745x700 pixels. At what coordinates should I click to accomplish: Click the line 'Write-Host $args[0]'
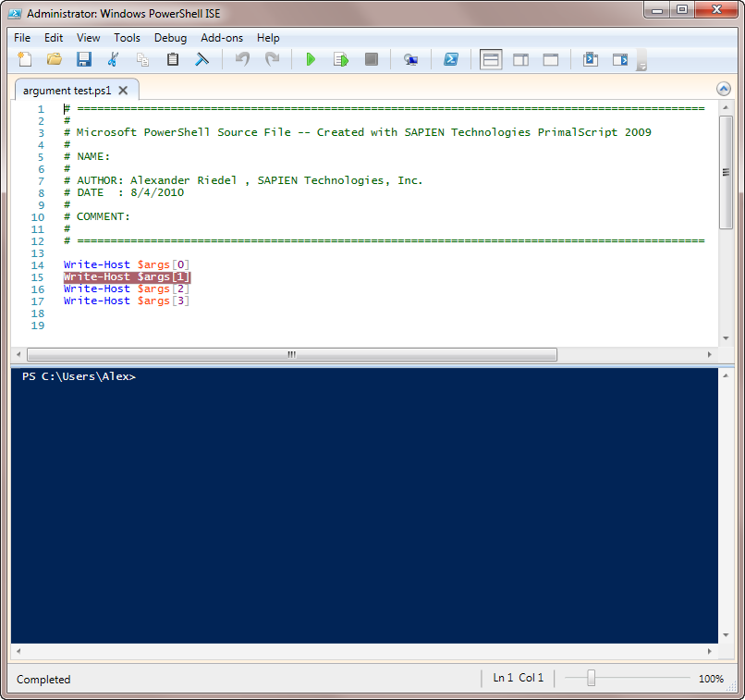point(127,264)
